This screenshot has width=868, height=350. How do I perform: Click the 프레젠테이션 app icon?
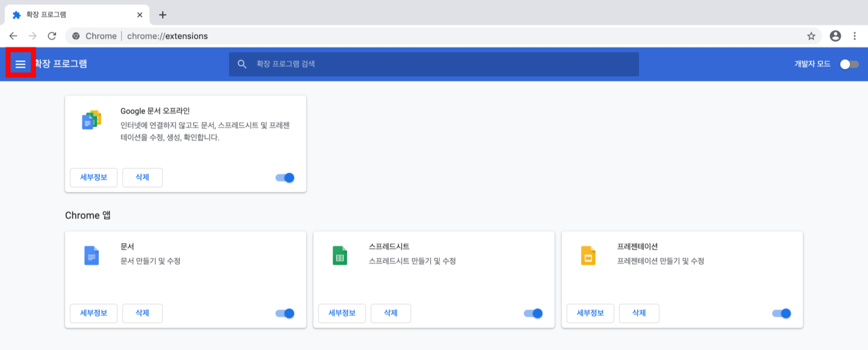(588, 255)
